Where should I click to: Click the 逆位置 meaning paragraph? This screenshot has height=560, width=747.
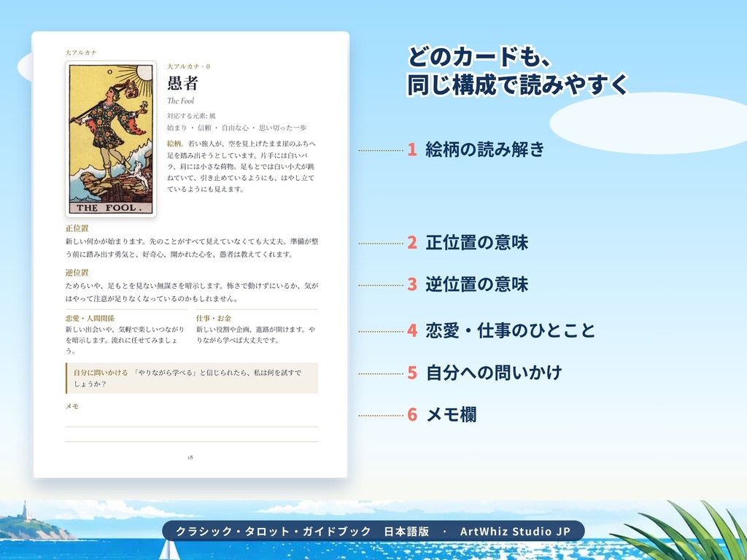(x=192, y=292)
